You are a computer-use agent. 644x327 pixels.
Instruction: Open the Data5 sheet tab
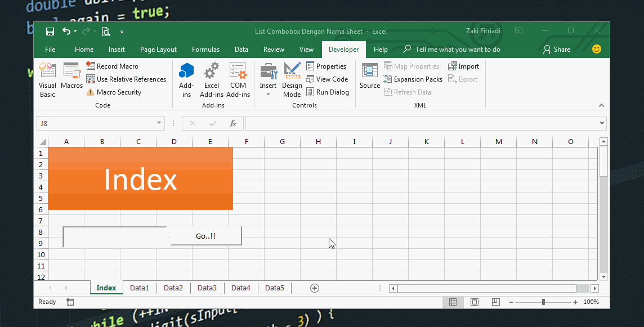click(274, 288)
